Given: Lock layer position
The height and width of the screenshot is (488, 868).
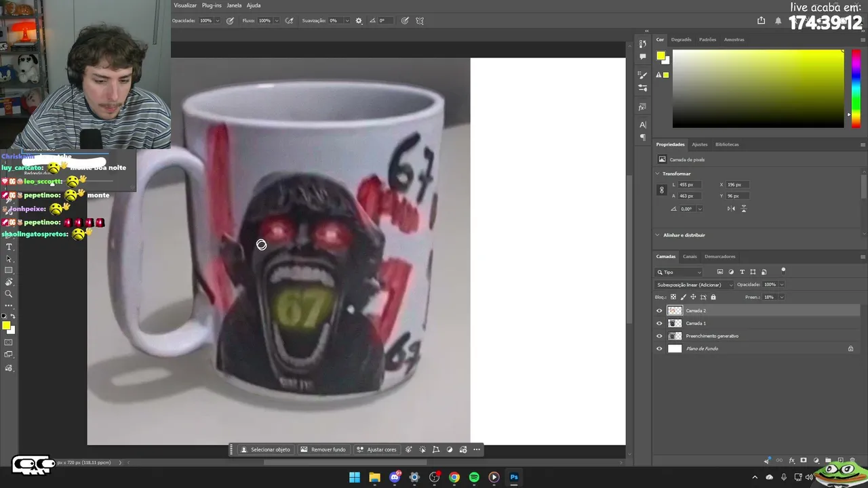Looking at the screenshot, I should pos(693,297).
